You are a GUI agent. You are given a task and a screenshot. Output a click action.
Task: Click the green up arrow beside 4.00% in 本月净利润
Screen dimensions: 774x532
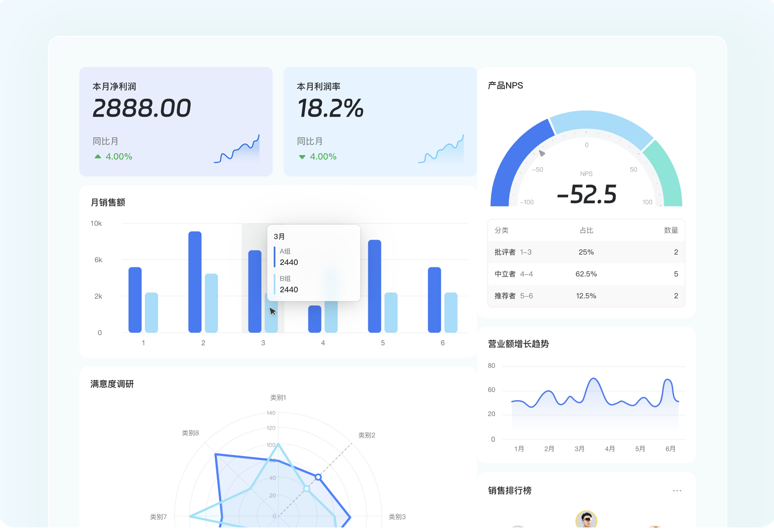(98, 157)
